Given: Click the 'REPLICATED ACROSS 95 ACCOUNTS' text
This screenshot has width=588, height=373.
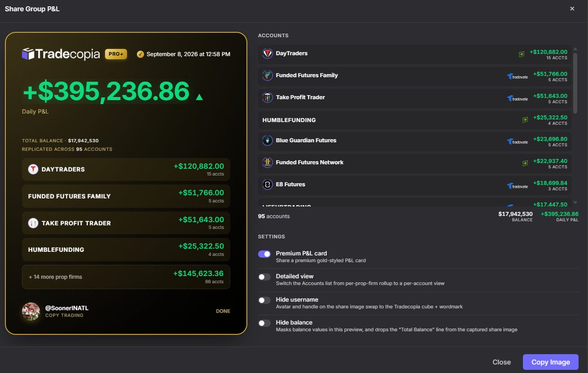Looking at the screenshot, I should (x=67, y=149).
